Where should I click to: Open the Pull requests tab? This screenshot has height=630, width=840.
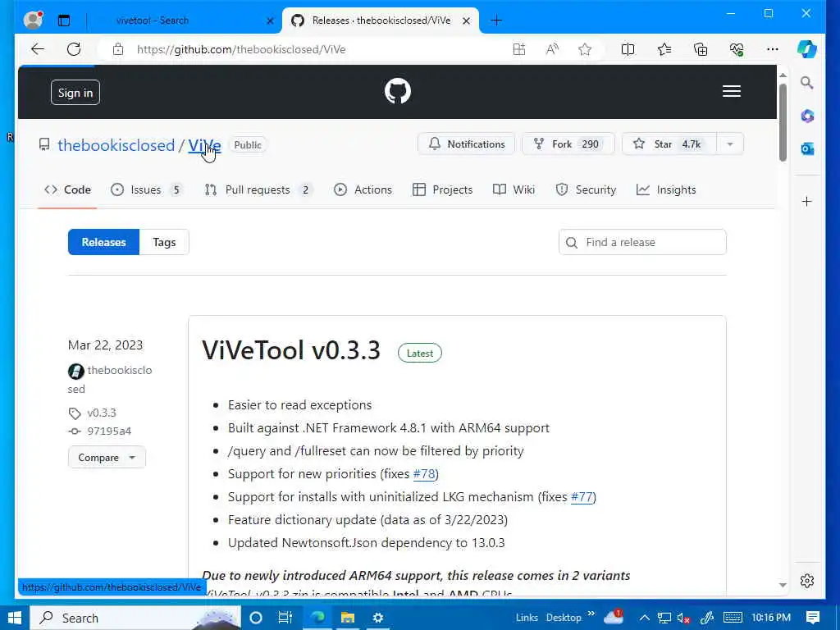[258, 189]
